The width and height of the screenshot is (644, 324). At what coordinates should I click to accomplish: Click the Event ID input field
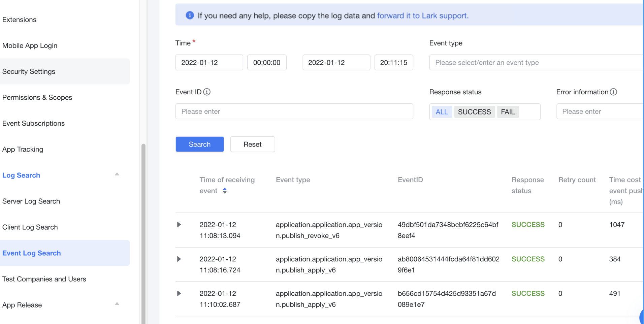[294, 111]
